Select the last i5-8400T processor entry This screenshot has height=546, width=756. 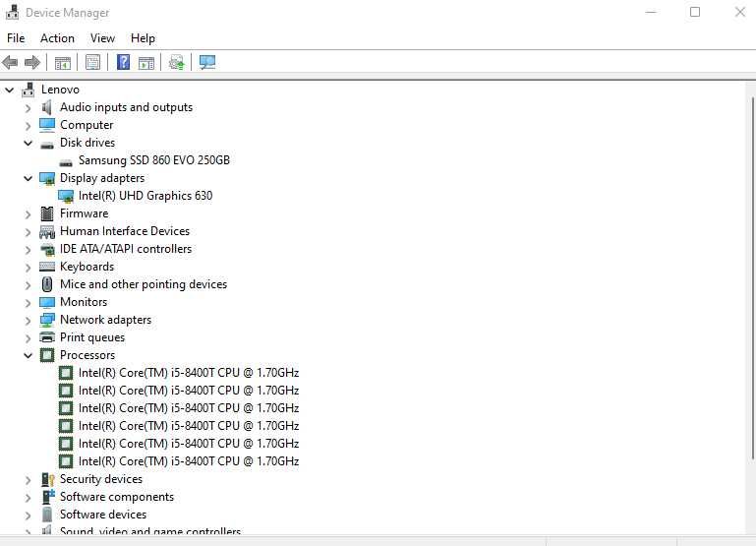coord(189,461)
